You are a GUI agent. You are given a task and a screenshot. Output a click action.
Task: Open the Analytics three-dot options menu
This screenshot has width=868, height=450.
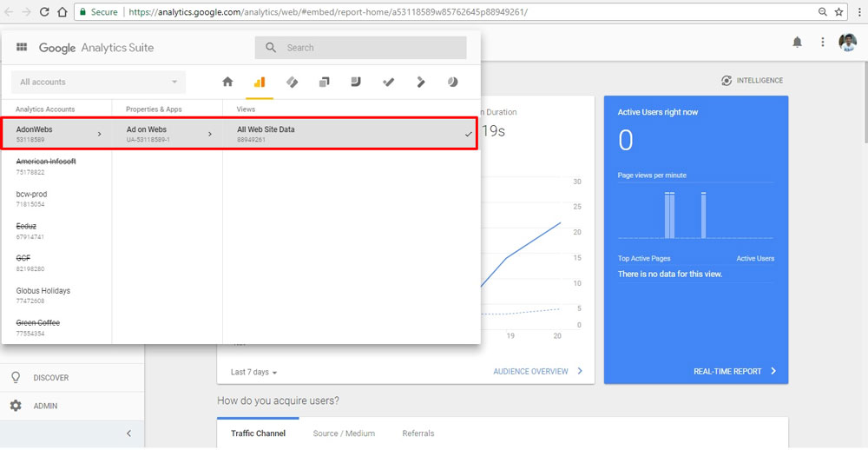click(823, 42)
